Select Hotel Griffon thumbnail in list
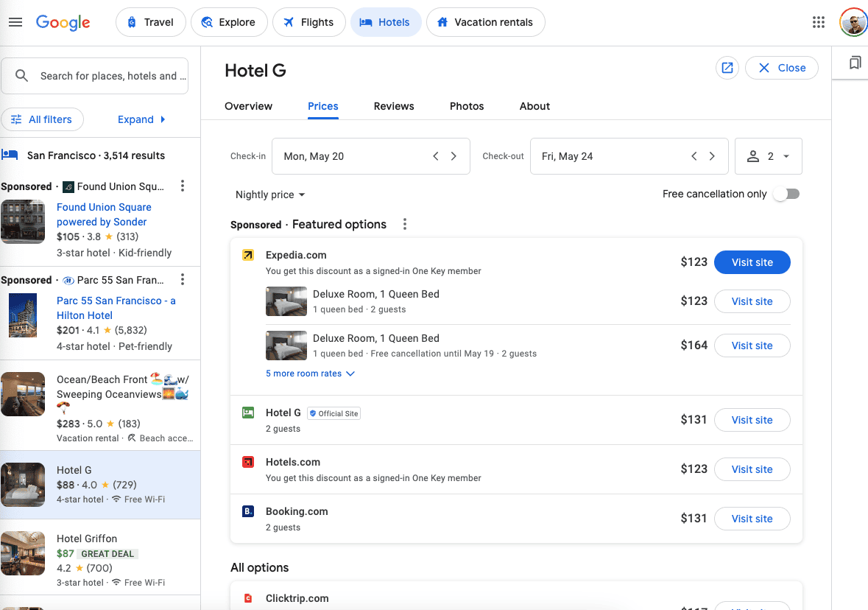Image resolution: width=868 pixels, height=610 pixels. 23,553
